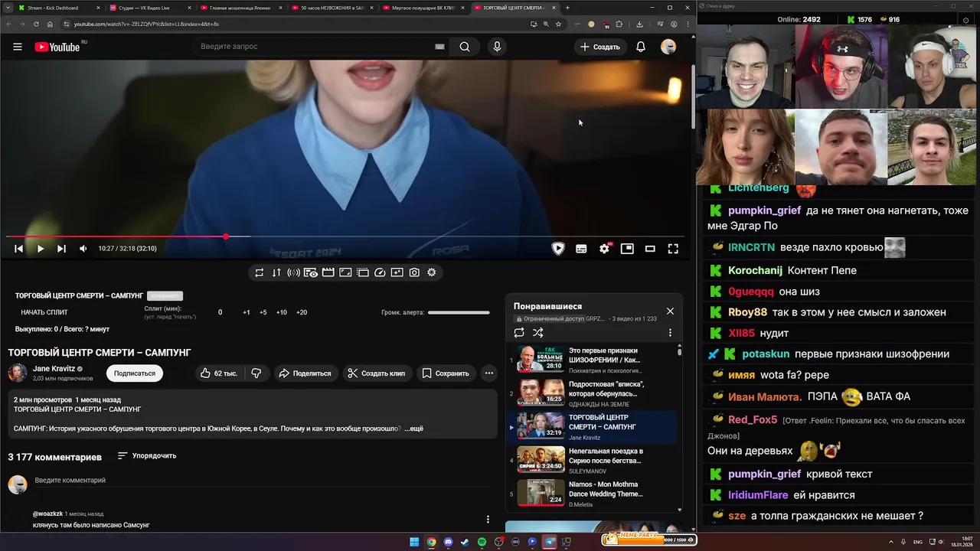
Task: Mute the player volume
Action: click(x=83, y=249)
